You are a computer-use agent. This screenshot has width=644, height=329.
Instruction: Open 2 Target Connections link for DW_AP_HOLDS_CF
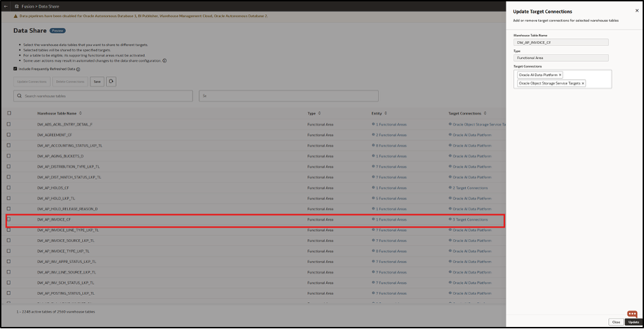[x=470, y=188]
